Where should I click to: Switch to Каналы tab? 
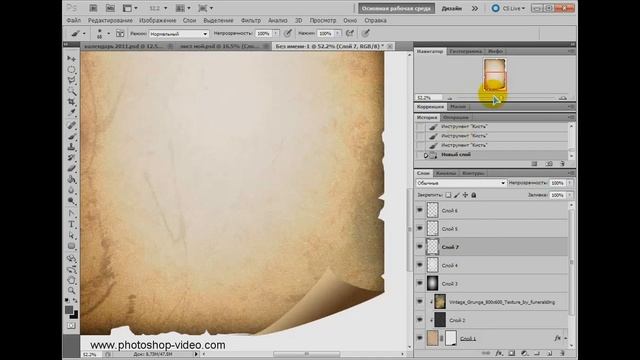tap(445, 173)
